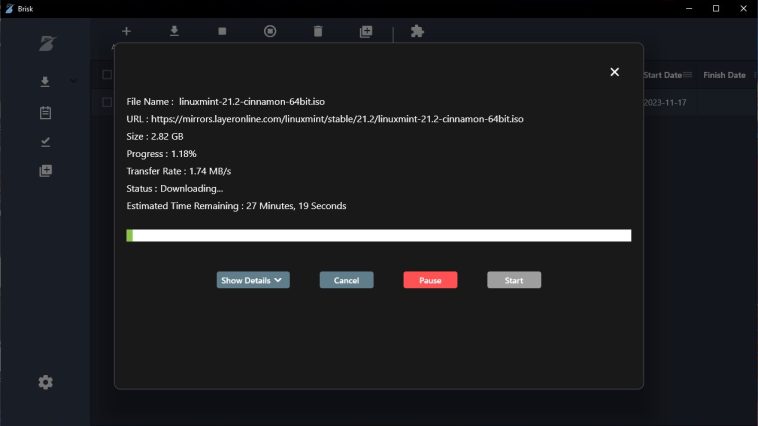
Task: Close the download progress dialog
Action: tap(614, 72)
